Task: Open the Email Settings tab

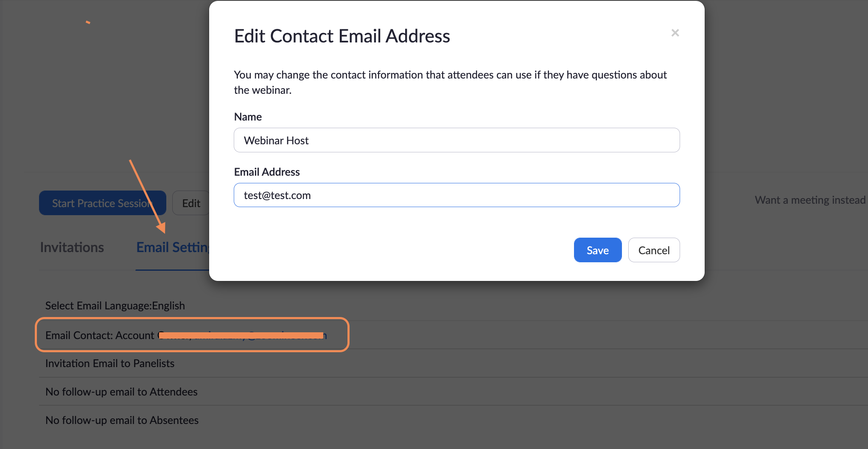Action: (173, 247)
